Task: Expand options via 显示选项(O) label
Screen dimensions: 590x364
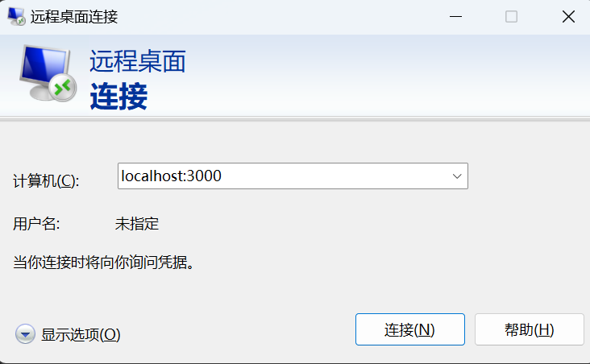Action: 81,334
